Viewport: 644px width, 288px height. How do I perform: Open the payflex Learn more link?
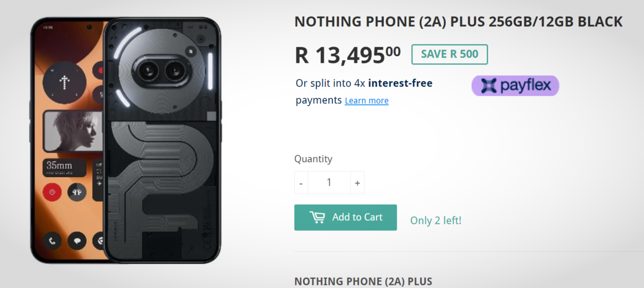(367, 101)
